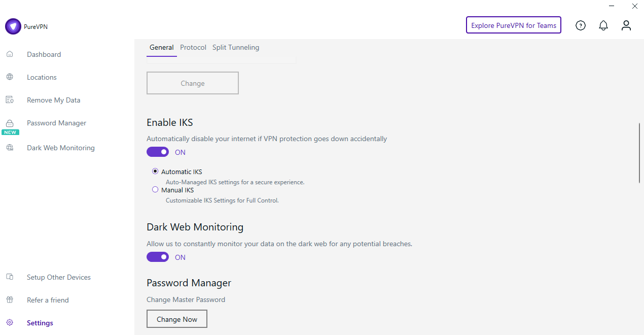The height and width of the screenshot is (335, 644).
Task: Turn off Dark Web Monitoring toggle
Action: pos(158,257)
